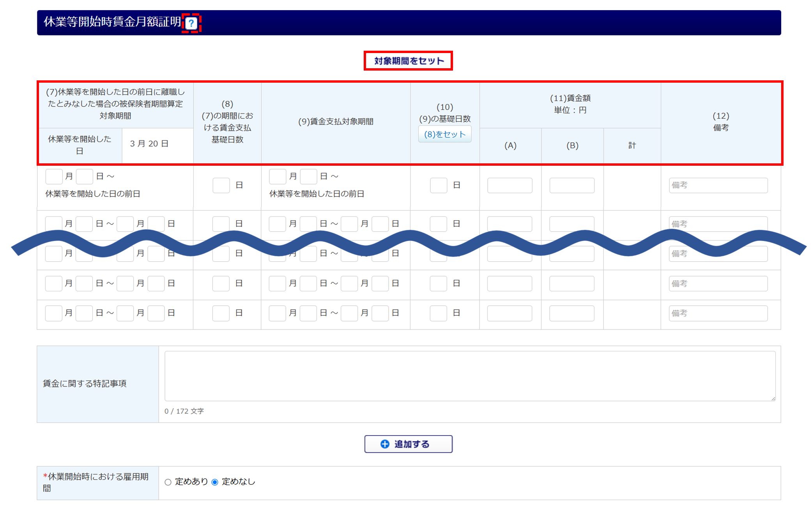Click first row column (7) month field

(54, 176)
